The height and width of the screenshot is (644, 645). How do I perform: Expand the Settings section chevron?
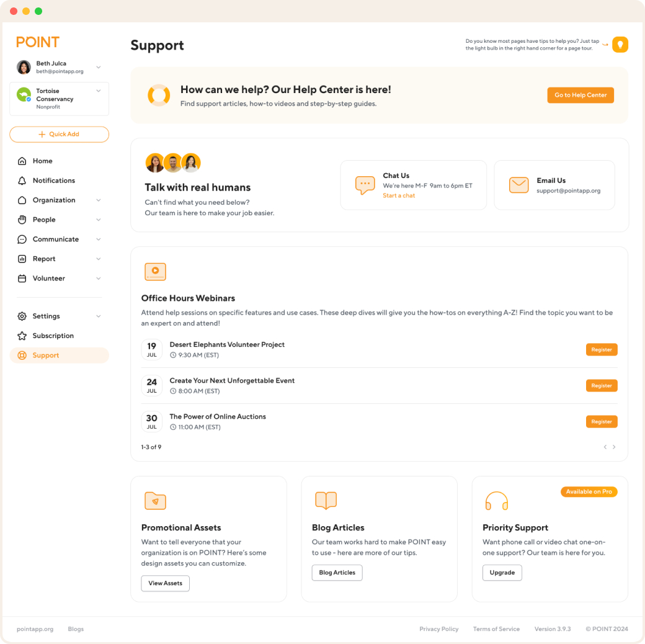point(99,316)
